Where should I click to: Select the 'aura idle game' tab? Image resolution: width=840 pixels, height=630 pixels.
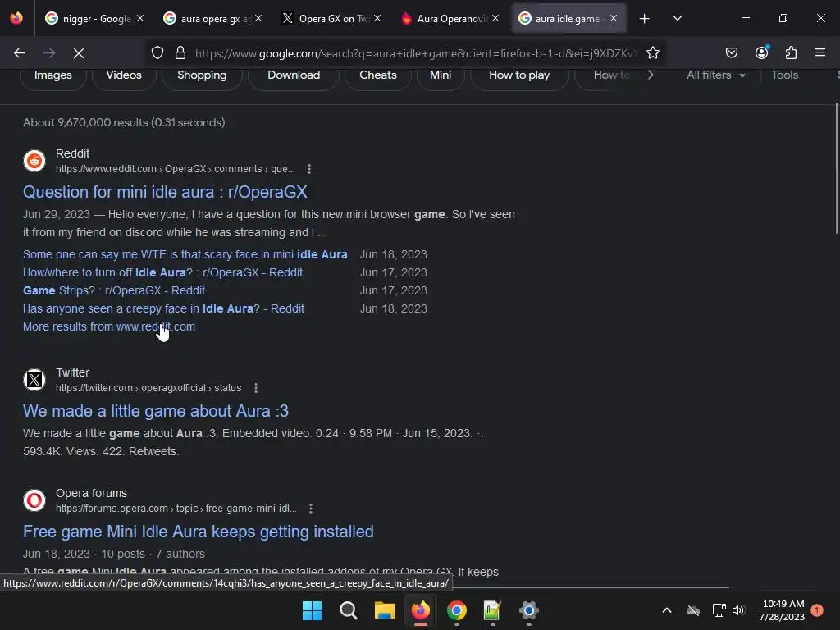click(568, 19)
